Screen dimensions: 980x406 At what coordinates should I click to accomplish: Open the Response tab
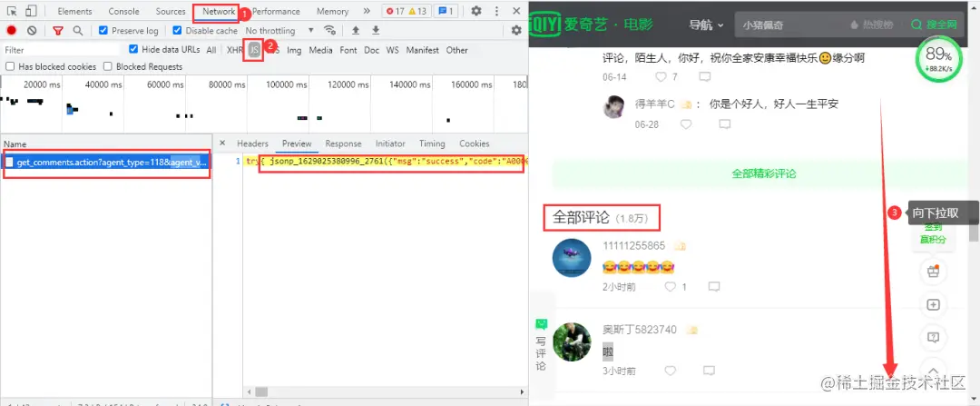(x=343, y=144)
